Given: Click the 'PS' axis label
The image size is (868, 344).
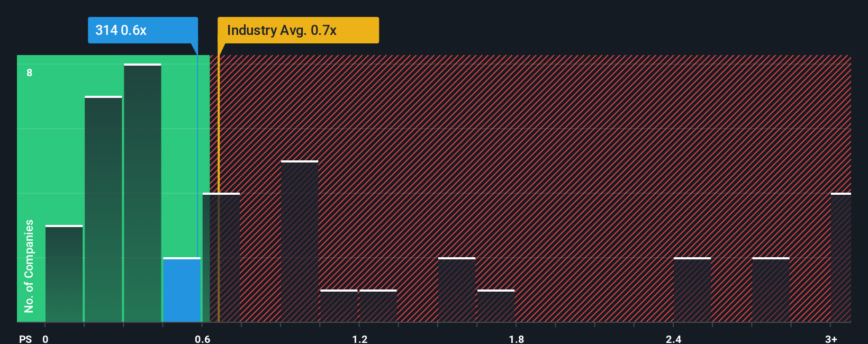Looking at the screenshot, I should [x=25, y=339].
